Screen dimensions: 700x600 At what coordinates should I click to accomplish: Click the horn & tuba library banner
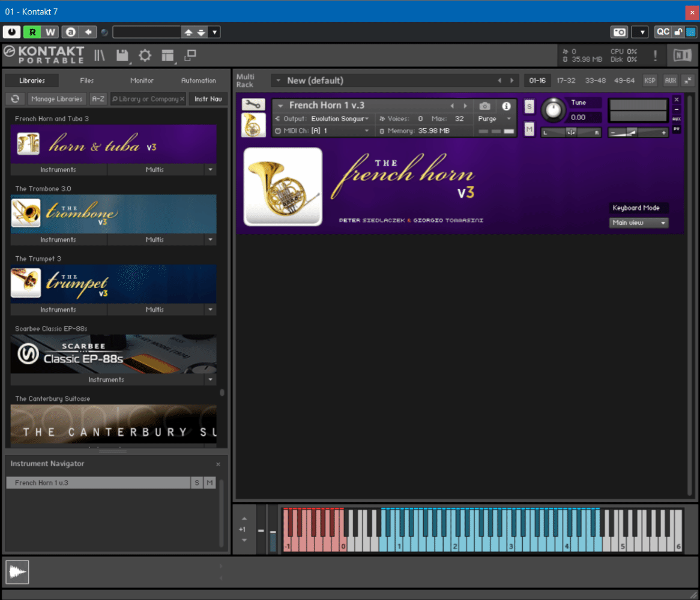point(113,144)
